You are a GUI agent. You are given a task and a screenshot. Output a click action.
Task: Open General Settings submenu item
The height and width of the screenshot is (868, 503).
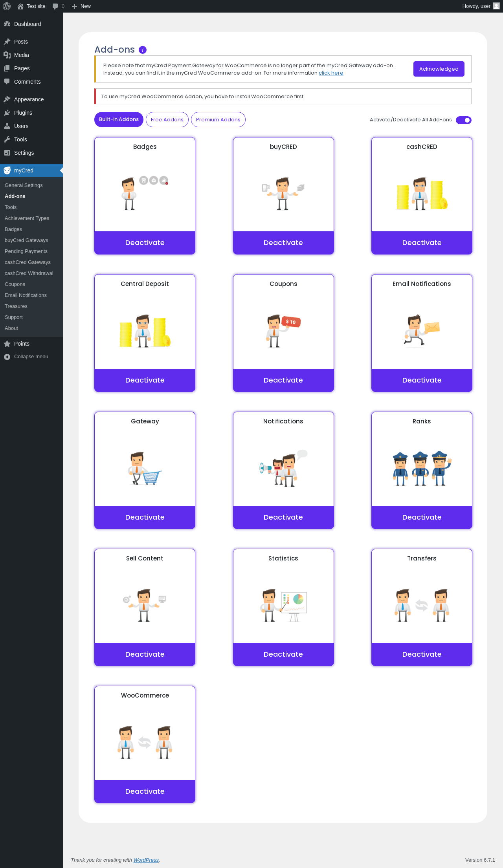24,185
